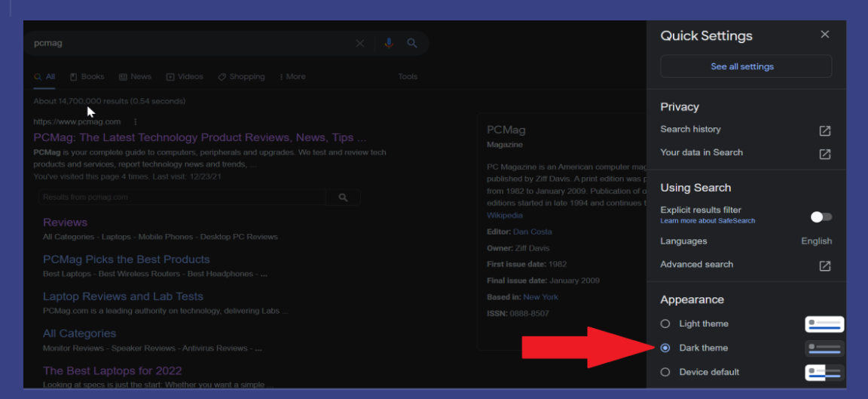Switch to the Books tab
Image resolution: width=868 pixels, height=399 pixels.
pyautogui.click(x=87, y=76)
